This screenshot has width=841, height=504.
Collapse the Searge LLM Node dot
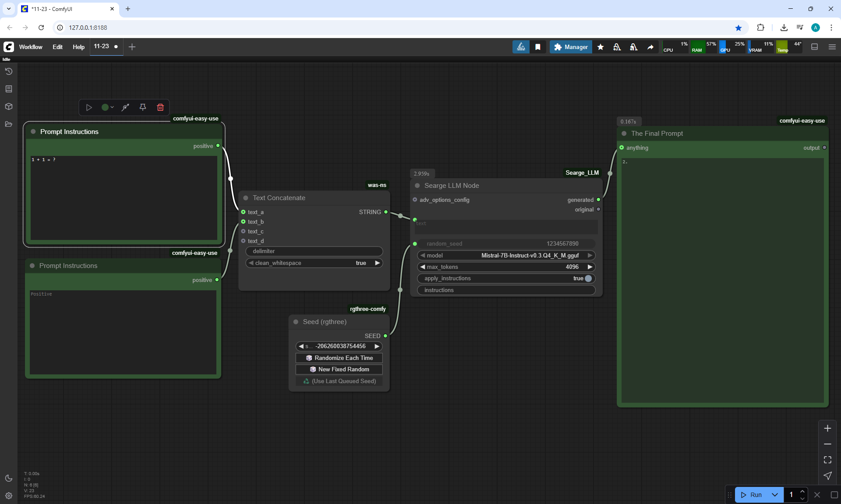[417, 186]
